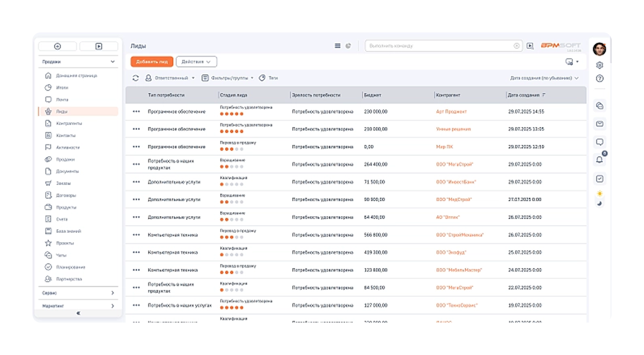Image resolution: width=644 pixels, height=355 pixels.
Task: Click the plus-circle button atop the sidebar
Action: [58, 46]
